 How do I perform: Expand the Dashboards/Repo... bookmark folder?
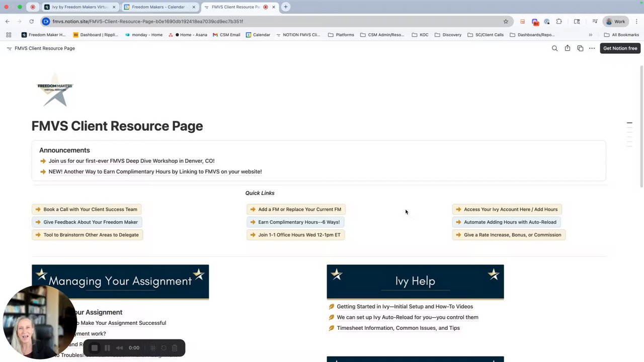point(532,35)
